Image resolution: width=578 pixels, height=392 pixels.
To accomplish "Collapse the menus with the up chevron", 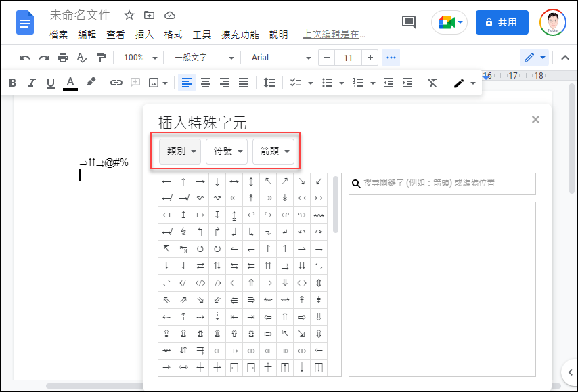I will coord(564,58).
